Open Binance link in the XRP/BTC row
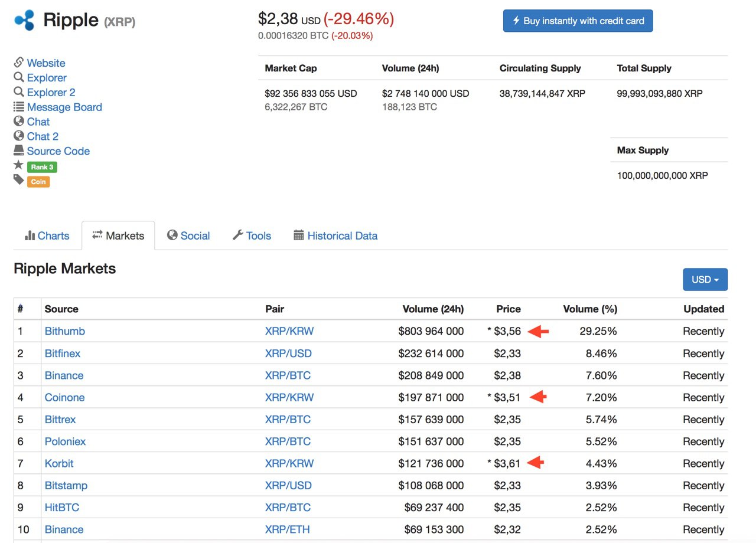The width and height of the screenshot is (756, 543). (x=64, y=375)
